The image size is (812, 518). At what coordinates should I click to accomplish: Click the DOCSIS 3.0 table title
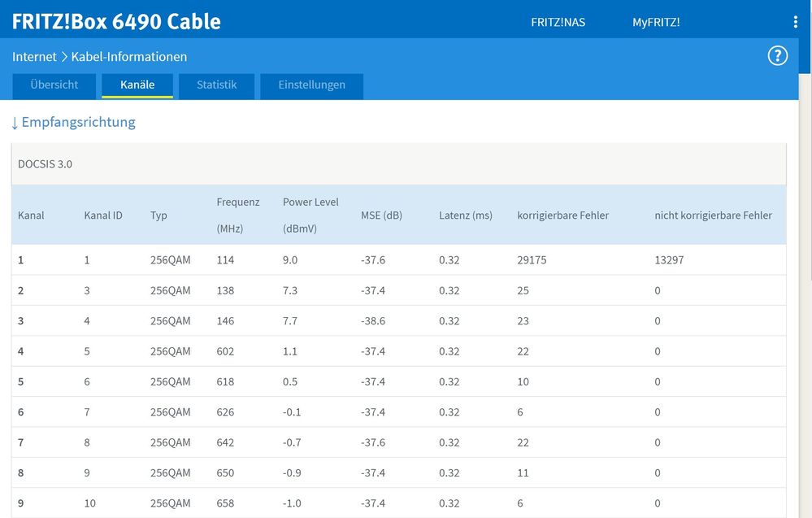tap(45, 164)
